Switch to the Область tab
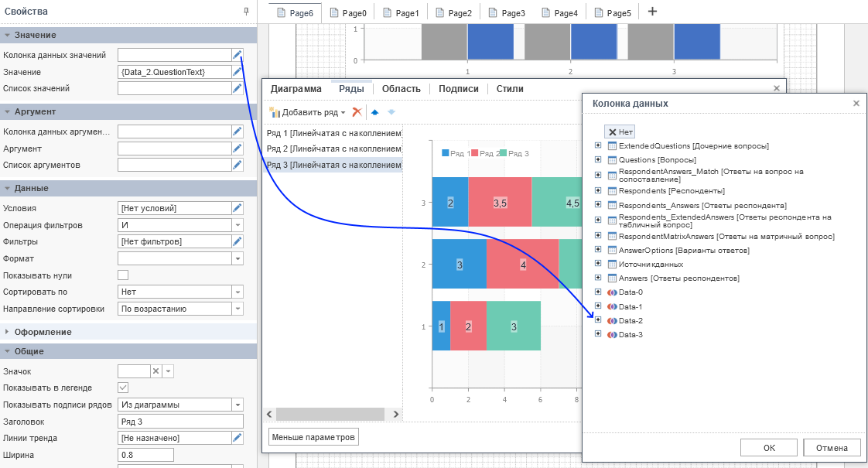 coord(401,89)
